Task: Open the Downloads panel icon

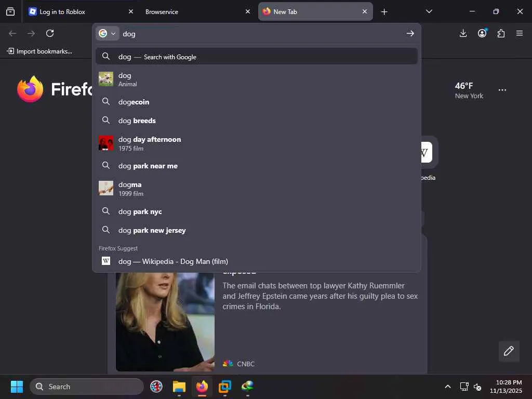Action: tap(463, 33)
